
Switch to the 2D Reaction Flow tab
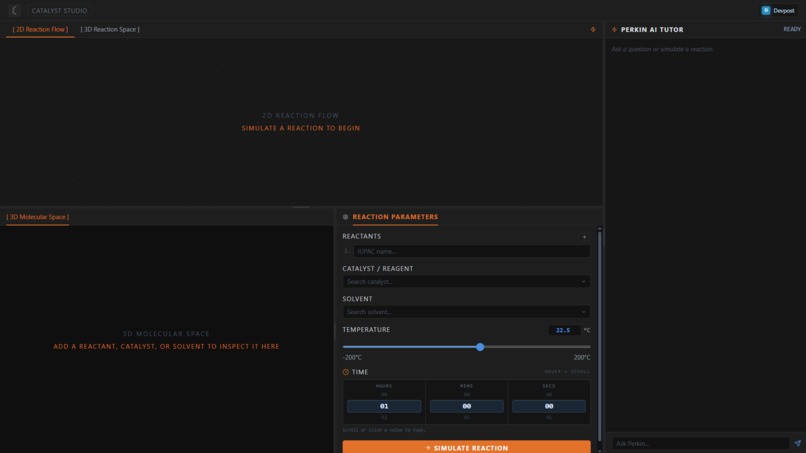(x=40, y=29)
